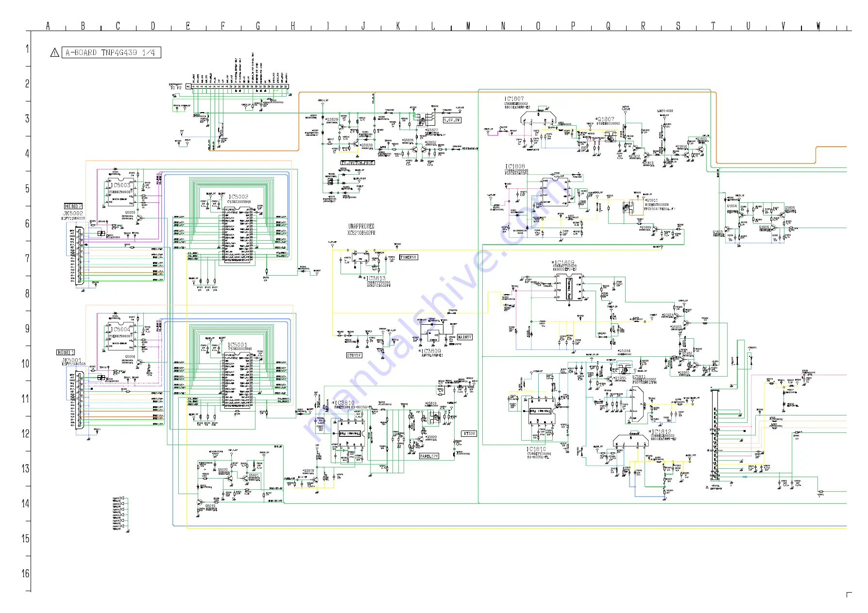Click the PANEL12V boxed rail label
The image size is (868, 613).
(429, 456)
